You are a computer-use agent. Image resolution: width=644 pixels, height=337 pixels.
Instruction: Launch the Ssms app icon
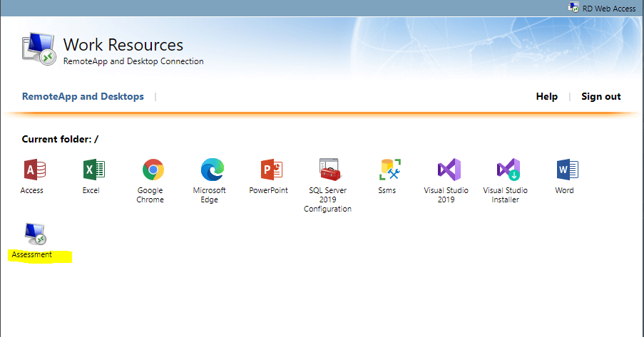click(390, 170)
